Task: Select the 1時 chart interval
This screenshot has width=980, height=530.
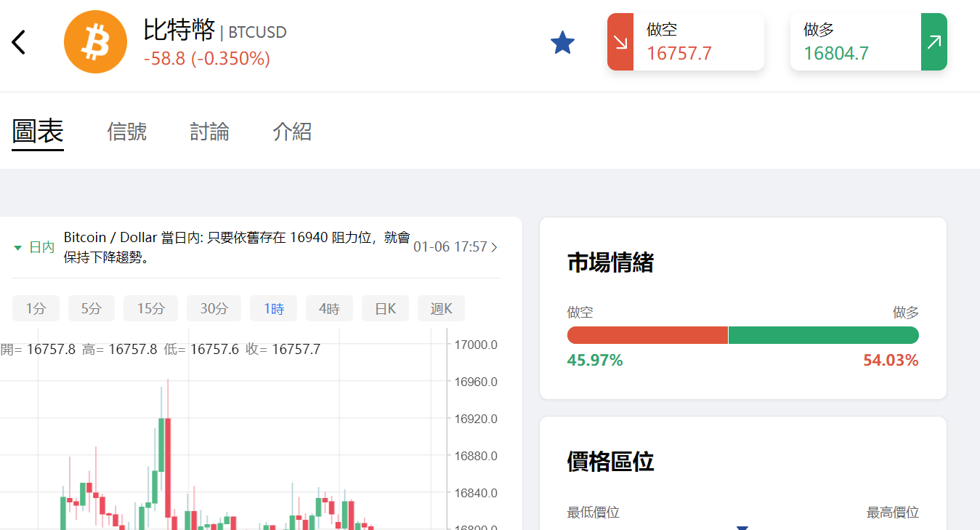Action: point(274,308)
